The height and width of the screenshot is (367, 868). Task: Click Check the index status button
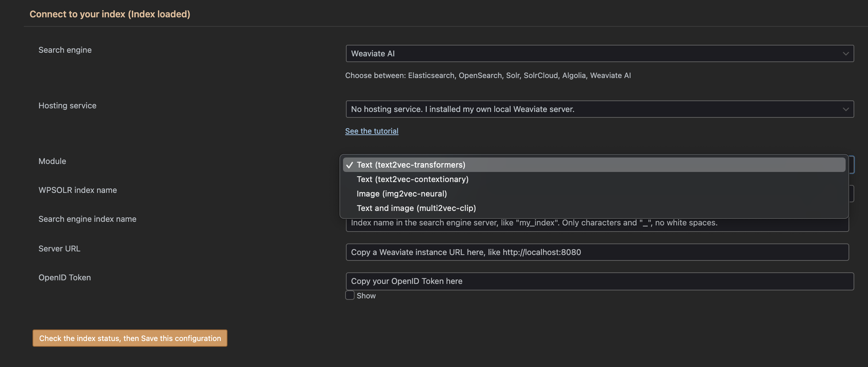pos(130,338)
